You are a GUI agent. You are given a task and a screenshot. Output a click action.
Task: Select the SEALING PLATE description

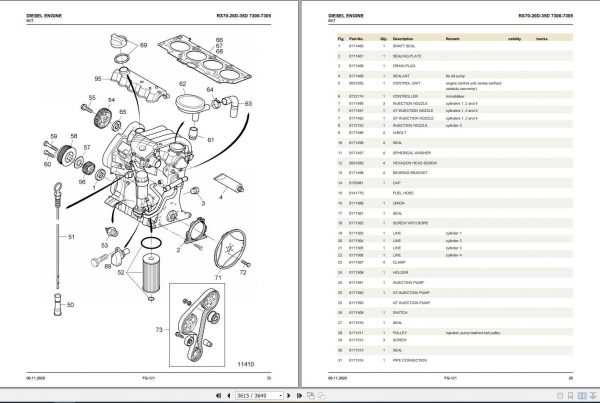(407, 56)
